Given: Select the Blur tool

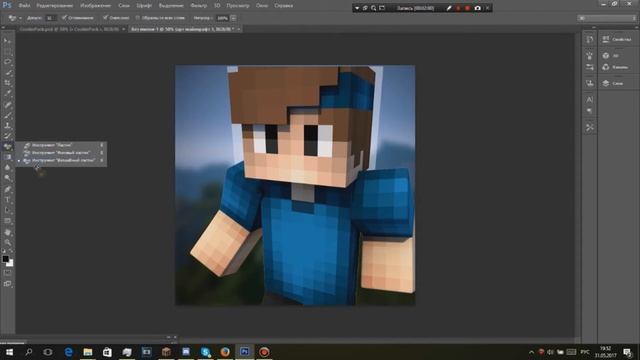Looking at the screenshot, I should pyautogui.click(x=7, y=168).
